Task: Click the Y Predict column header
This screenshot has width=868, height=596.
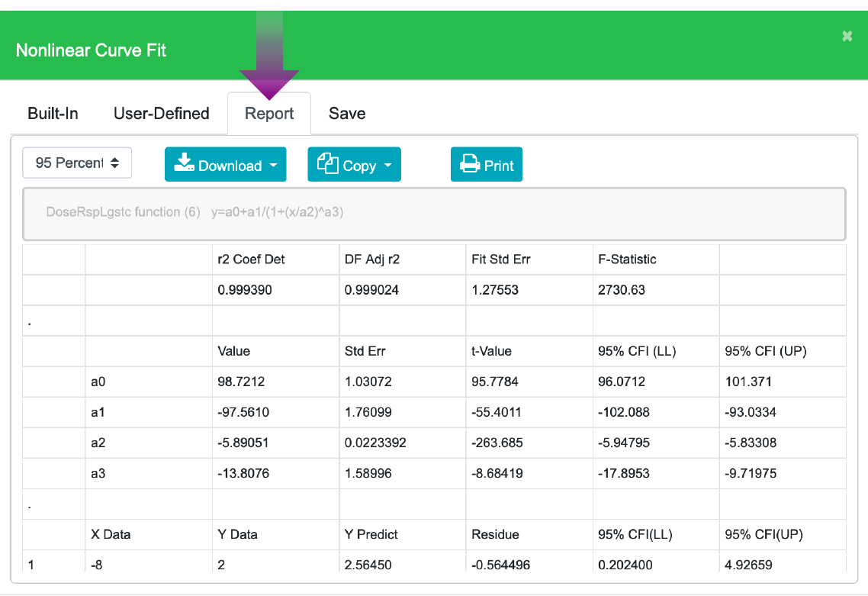Action: (371, 534)
